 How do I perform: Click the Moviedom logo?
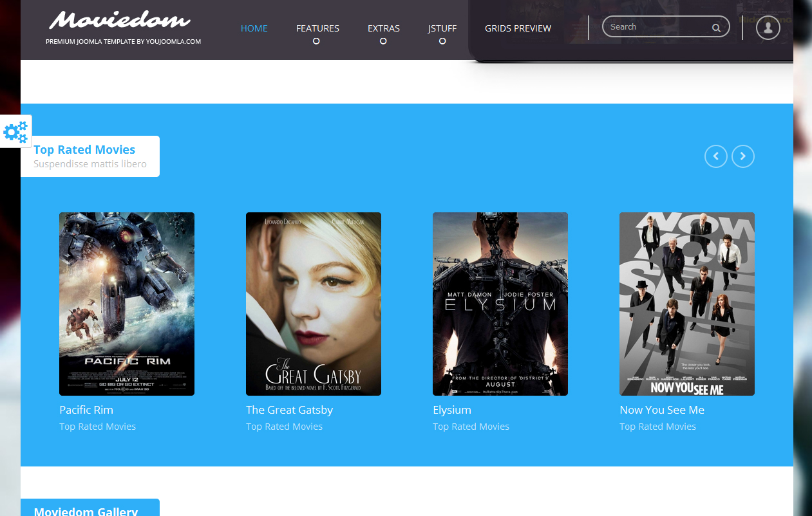(119, 21)
